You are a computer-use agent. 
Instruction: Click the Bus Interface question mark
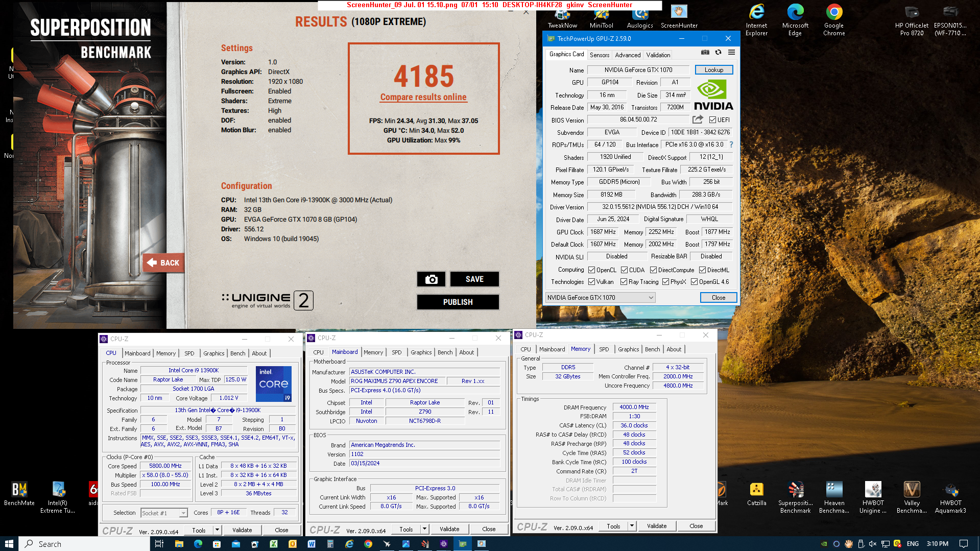click(731, 145)
